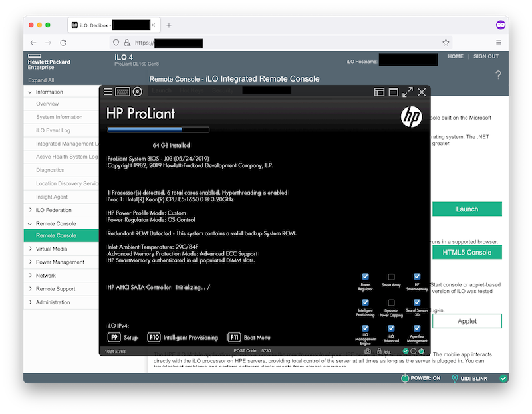The width and height of the screenshot is (532, 414).
Task: Click the site security padlock icon
Action: 127,43
